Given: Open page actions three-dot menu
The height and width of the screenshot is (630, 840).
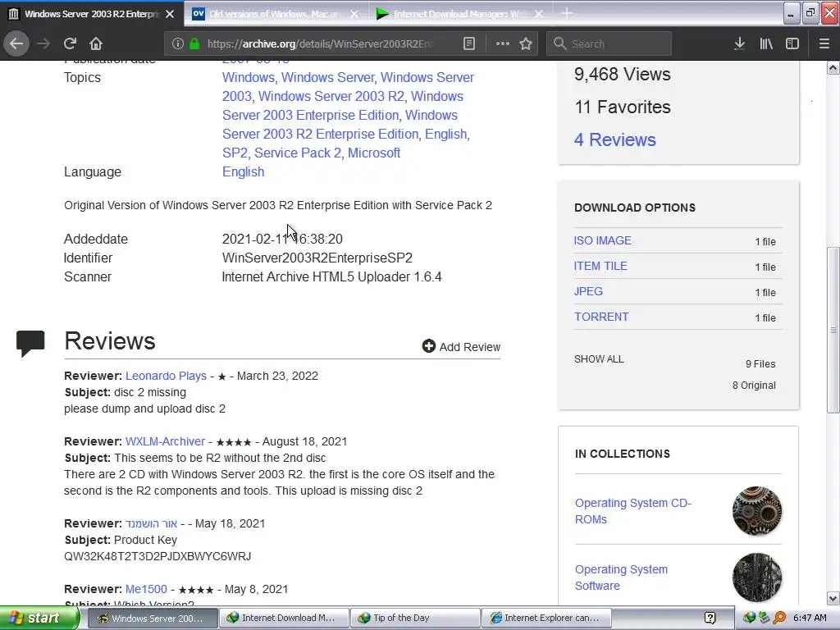Looking at the screenshot, I should pyautogui.click(x=503, y=43).
